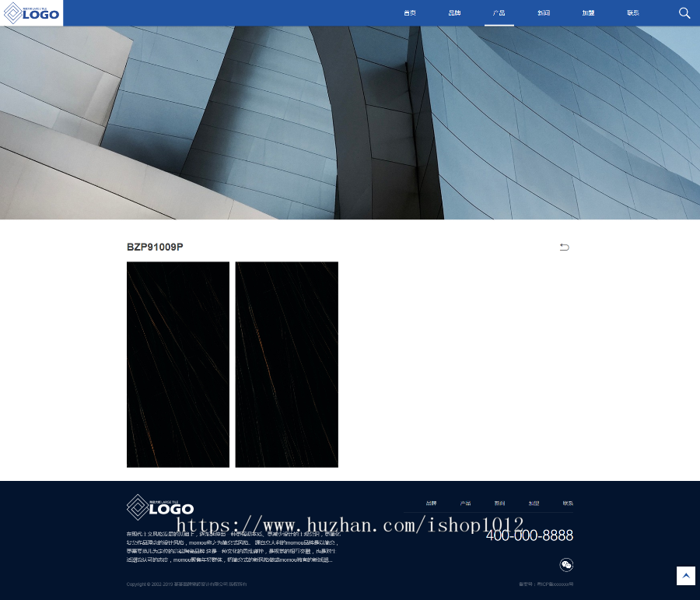The image size is (700, 600).
Task: Click the architecture banner image
Action: point(350,122)
